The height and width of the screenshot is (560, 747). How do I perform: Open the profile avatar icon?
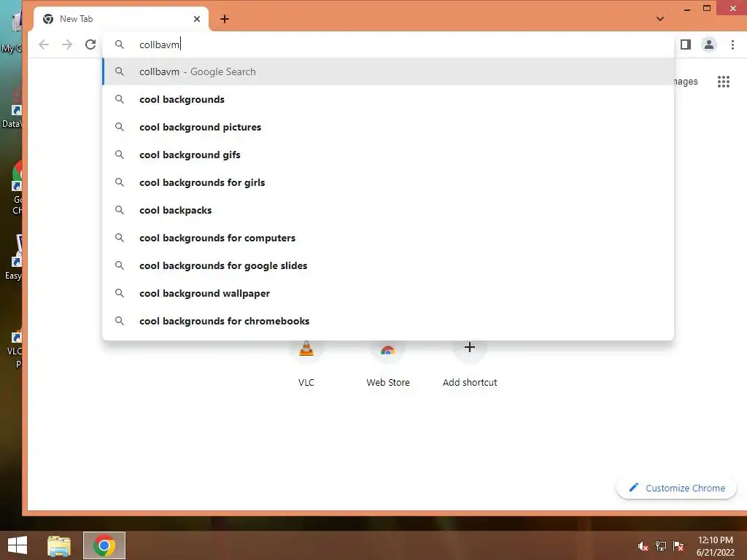(709, 44)
